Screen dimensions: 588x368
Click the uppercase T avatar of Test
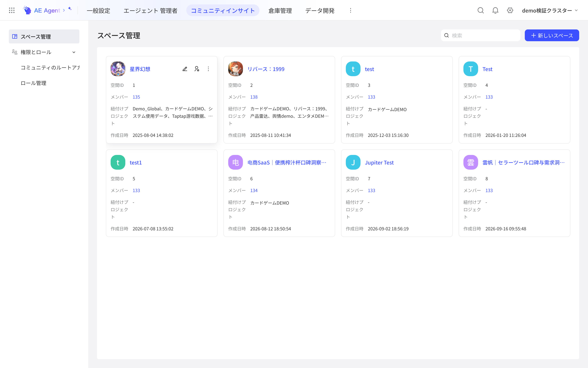[x=471, y=69]
